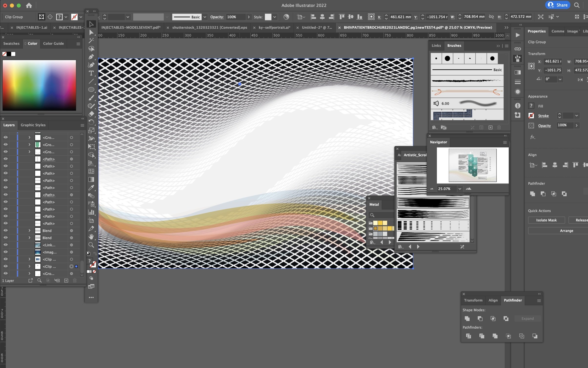The height and width of the screenshot is (368, 588).
Task: Select the Eraser tool
Action: coord(91,114)
